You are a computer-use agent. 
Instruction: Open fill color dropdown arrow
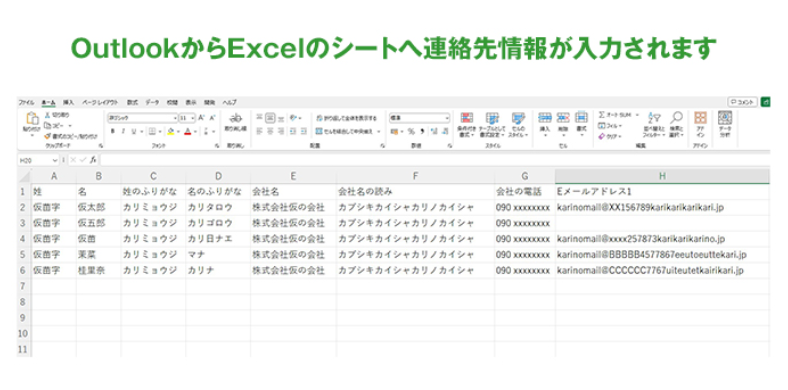click(x=177, y=132)
